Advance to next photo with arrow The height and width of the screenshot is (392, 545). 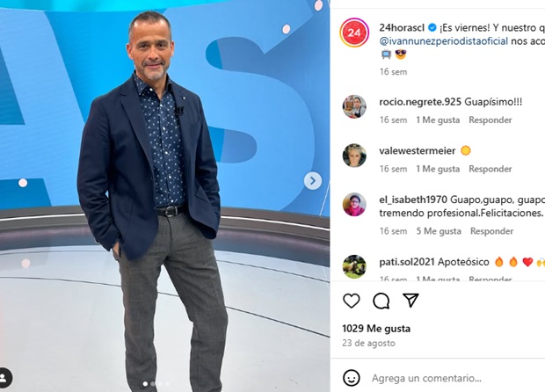313,181
